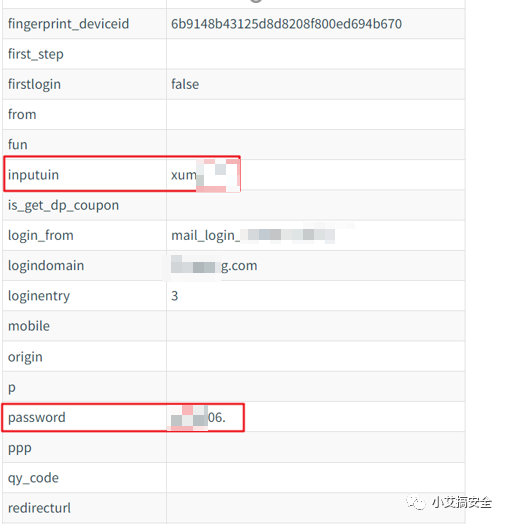Click the first_step row label
This screenshot has height=524, width=507.
[36, 54]
